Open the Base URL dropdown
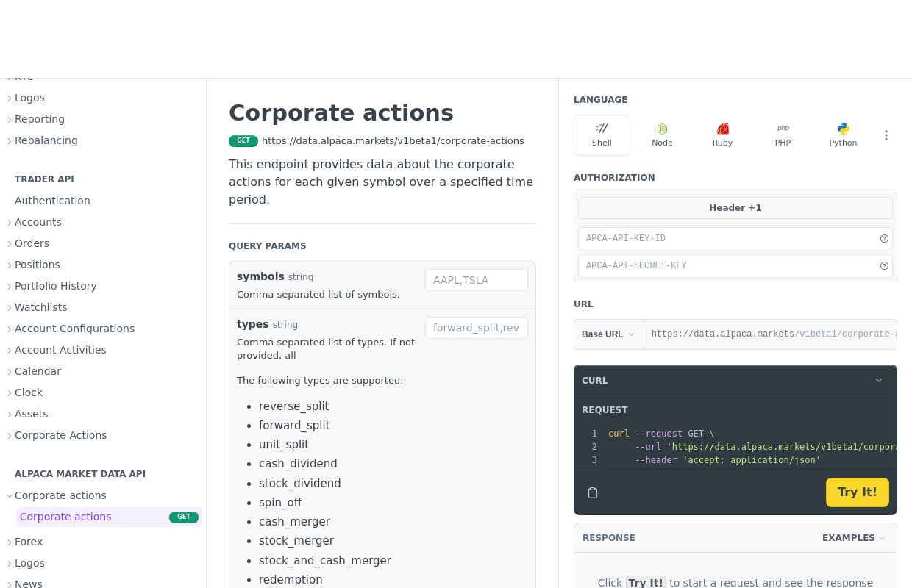 click(x=608, y=334)
